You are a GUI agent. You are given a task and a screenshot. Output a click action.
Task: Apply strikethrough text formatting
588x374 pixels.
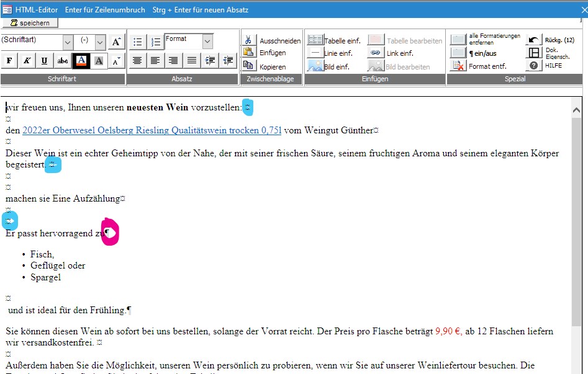point(63,61)
